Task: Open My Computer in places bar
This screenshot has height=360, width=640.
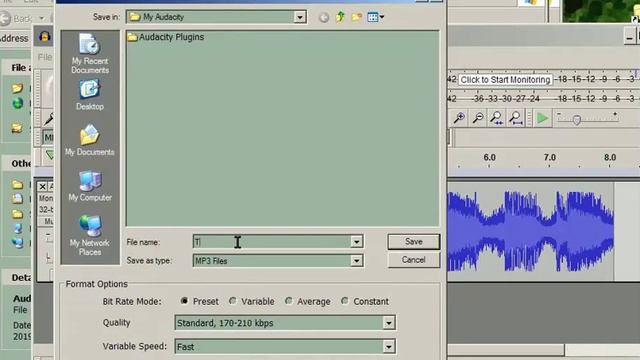Action: coord(90,186)
